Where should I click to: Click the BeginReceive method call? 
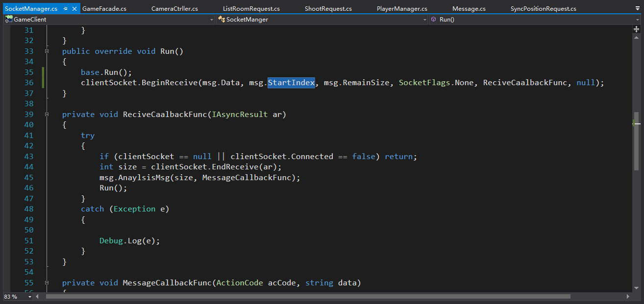pyautogui.click(x=170, y=83)
